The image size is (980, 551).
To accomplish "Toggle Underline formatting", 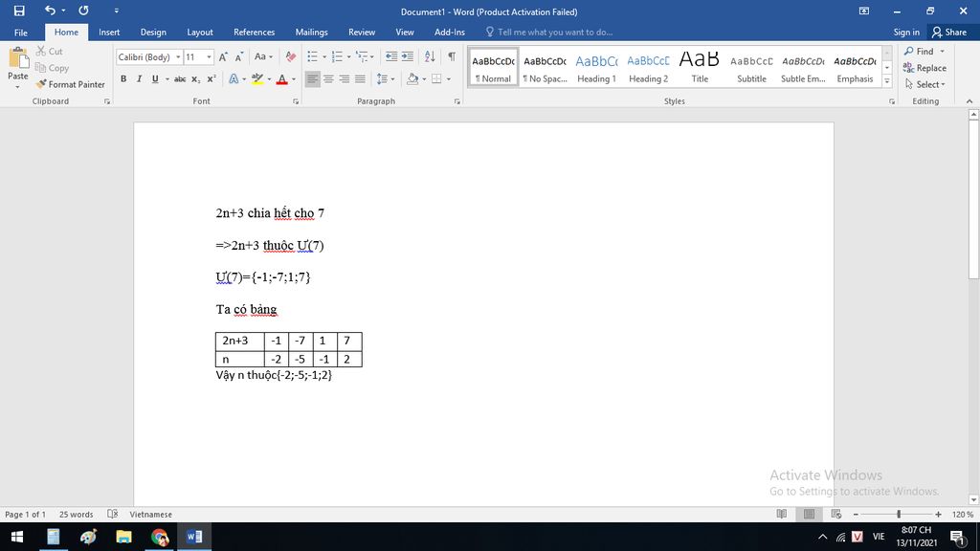I will point(155,78).
